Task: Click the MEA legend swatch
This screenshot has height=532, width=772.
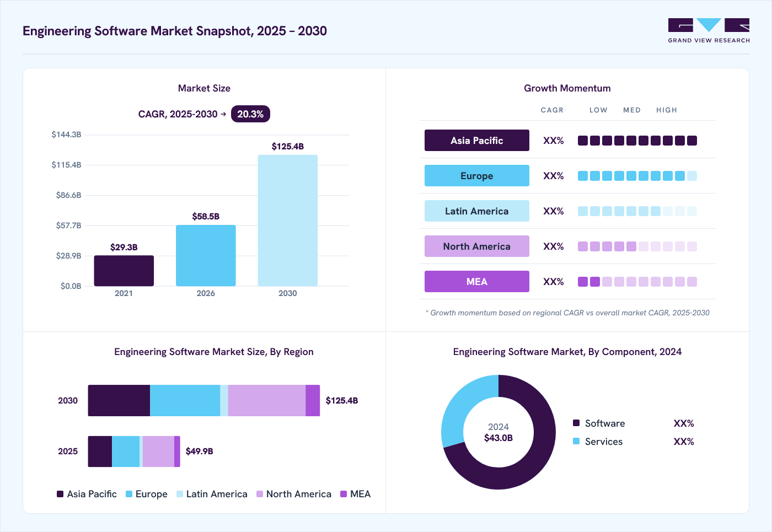Action: pyautogui.click(x=344, y=494)
